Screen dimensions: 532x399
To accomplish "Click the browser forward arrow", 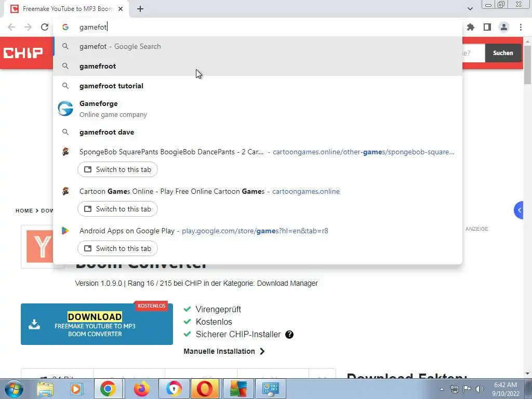I will pyautogui.click(x=28, y=27).
